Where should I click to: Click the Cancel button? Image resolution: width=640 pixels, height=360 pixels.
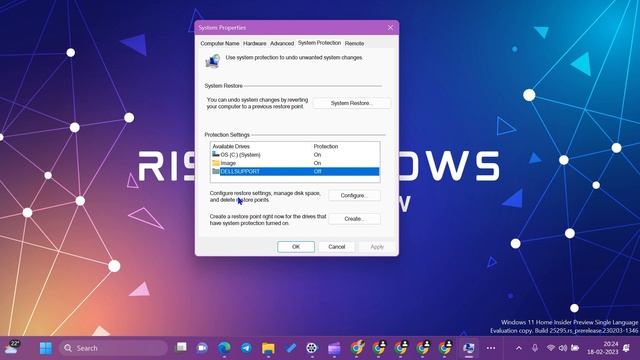(337, 247)
